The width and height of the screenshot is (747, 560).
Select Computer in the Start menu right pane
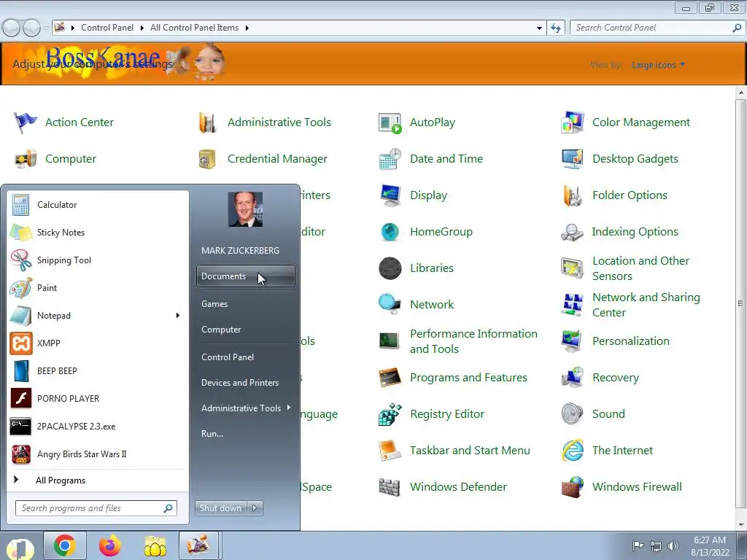coord(246,330)
